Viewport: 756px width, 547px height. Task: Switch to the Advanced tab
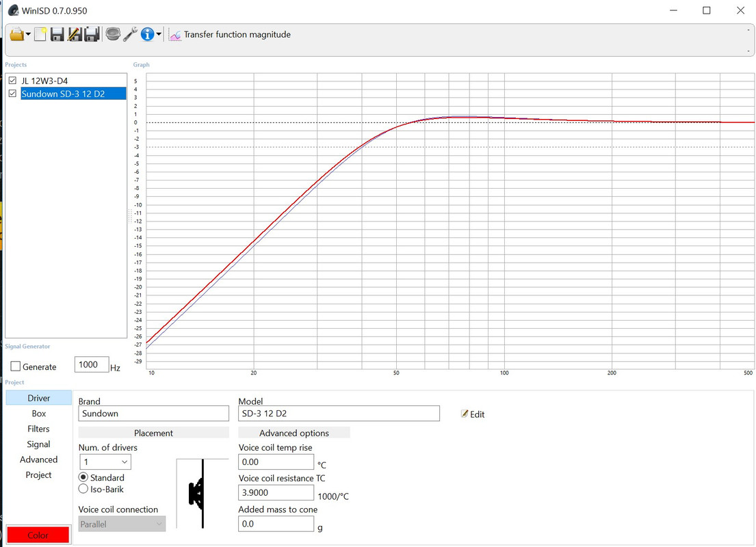click(38, 459)
